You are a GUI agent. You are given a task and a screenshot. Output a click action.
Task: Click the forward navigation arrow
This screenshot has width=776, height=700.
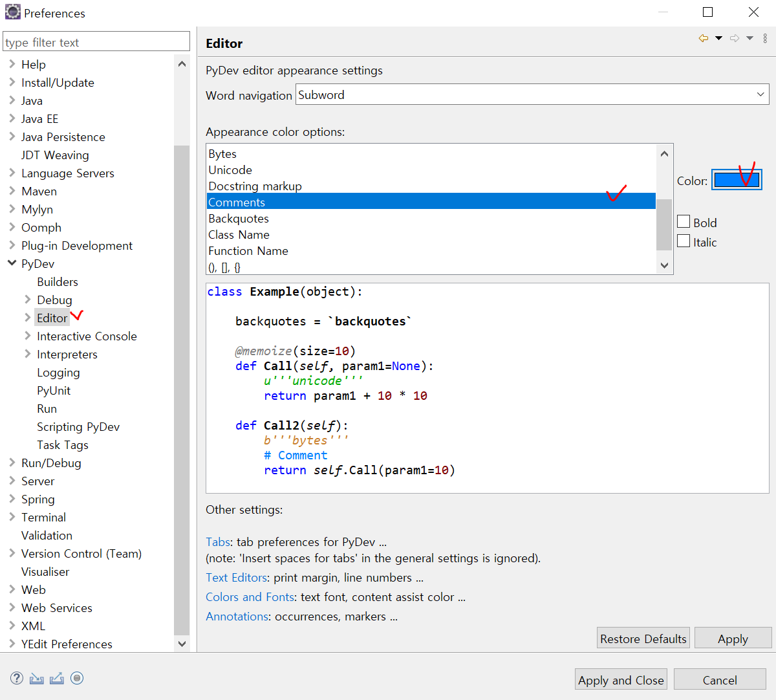pyautogui.click(x=735, y=38)
